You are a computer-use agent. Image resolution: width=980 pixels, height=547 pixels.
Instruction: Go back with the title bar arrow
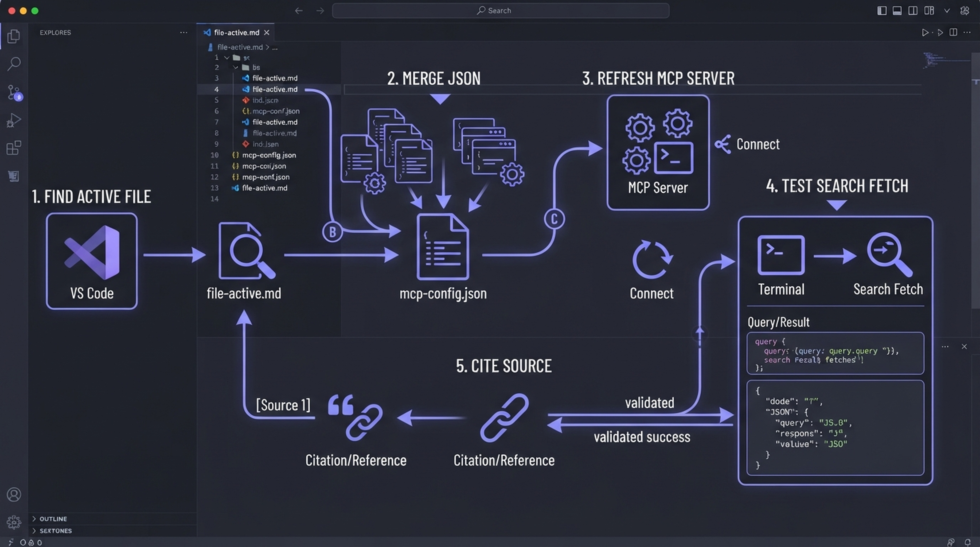pos(299,11)
